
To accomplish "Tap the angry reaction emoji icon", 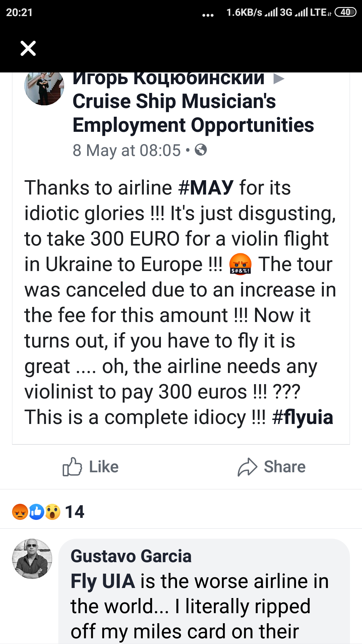I will tap(20, 512).
